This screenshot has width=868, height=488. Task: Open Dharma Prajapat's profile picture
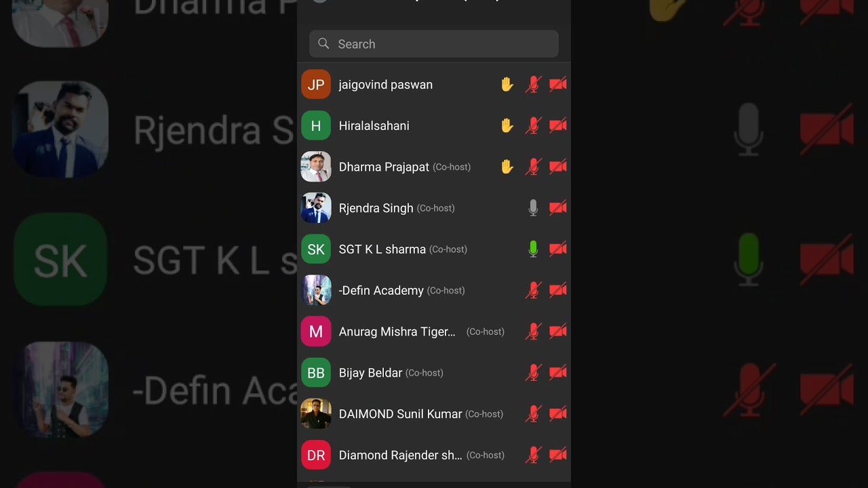[316, 167]
